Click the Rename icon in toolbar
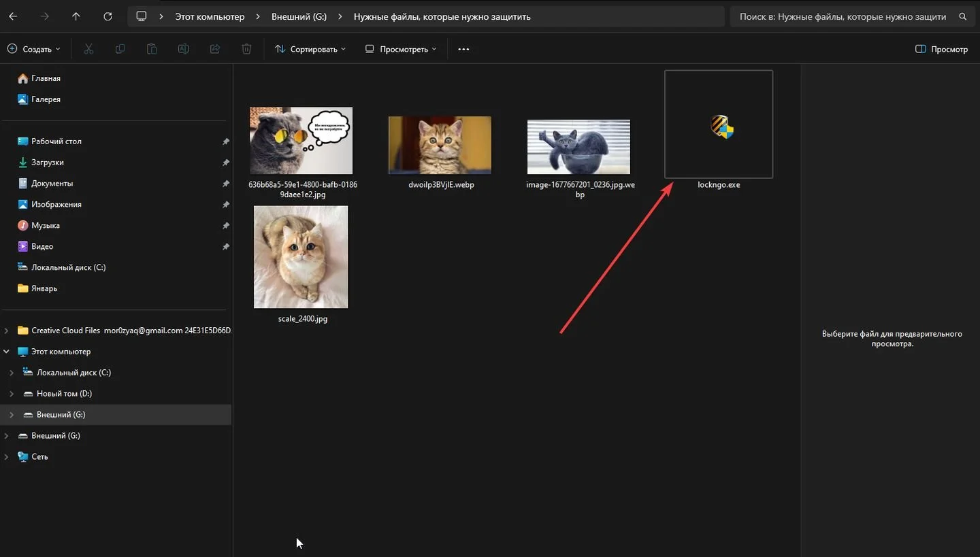 pyautogui.click(x=183, y=49)
